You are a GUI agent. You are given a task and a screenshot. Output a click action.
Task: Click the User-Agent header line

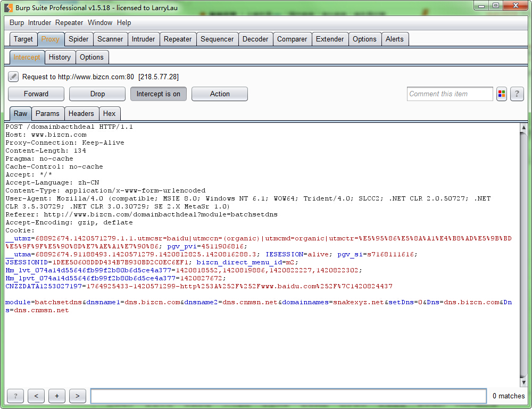pyautogui.click(x=248, y=203)
